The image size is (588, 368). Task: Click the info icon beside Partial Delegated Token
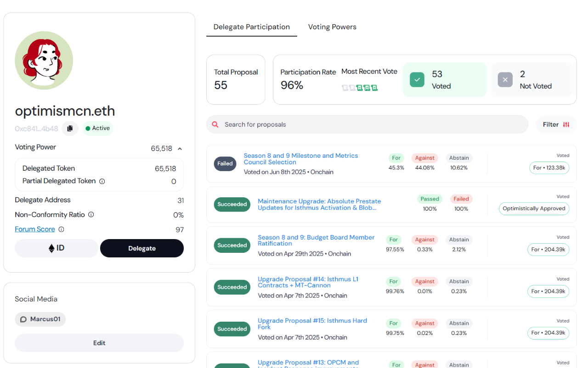(x=102, y=181)
